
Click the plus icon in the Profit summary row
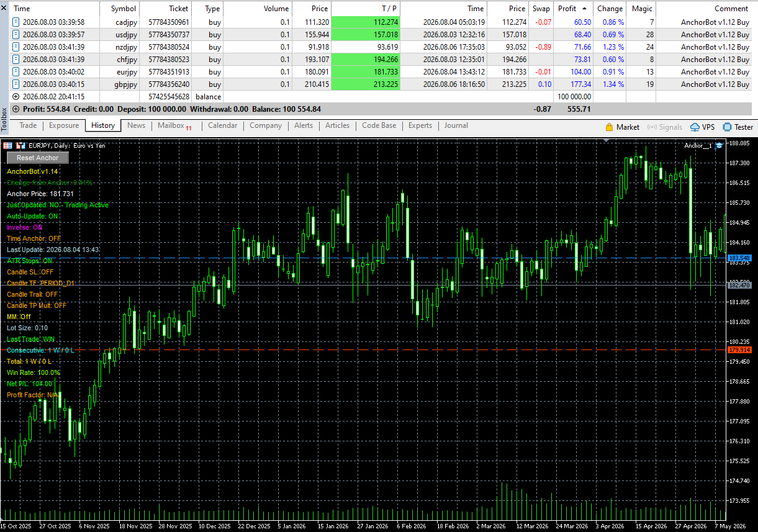tap(16, 109)
